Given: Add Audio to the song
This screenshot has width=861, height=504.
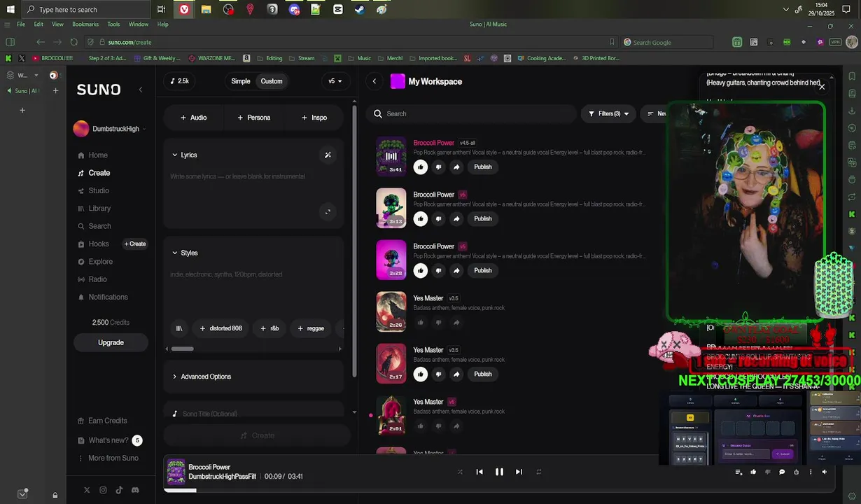Looking at the screenshot, I should (194, 118).
